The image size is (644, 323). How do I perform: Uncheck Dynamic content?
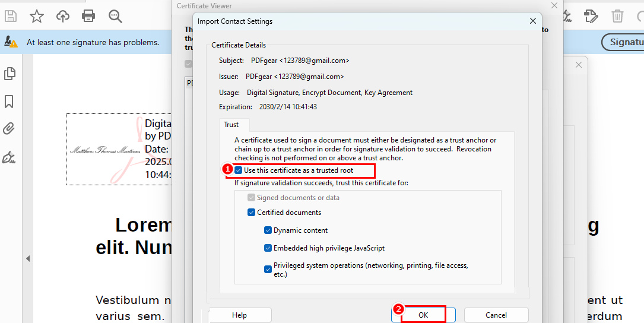(268, 230)
